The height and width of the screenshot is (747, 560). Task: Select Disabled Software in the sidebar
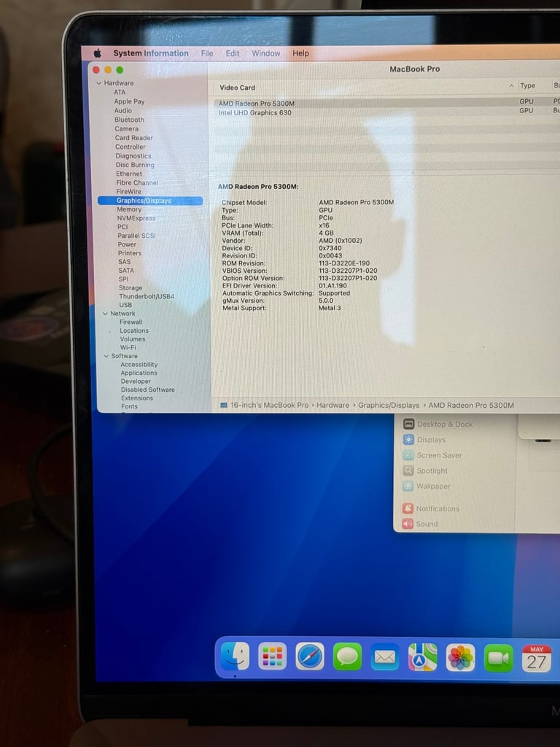pyautogui.click(x=147, y=390)
